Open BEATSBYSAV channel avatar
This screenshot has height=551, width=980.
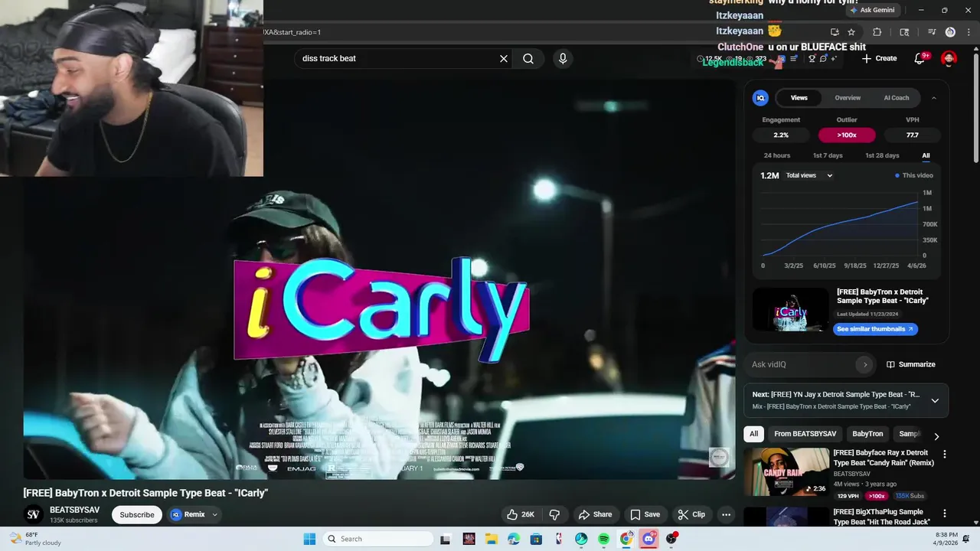[33, 514]
